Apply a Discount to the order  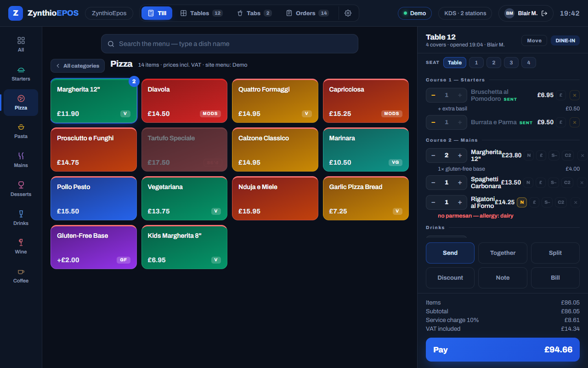(450, 278)
